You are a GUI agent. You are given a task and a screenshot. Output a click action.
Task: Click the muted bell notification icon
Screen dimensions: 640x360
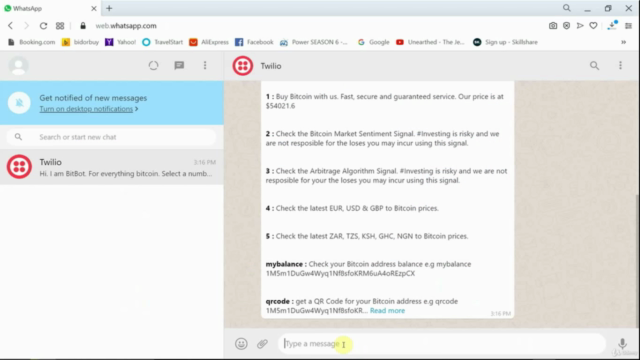[19, 103]
